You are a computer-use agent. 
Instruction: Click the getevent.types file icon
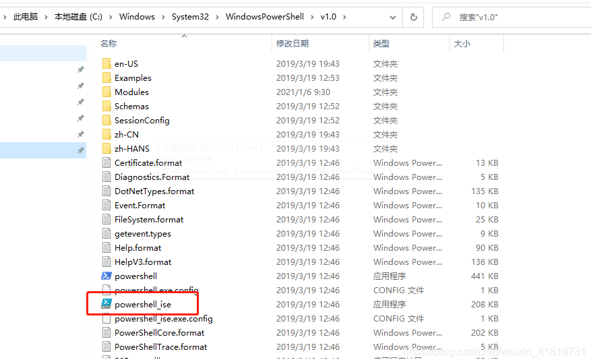click(106, 233)
